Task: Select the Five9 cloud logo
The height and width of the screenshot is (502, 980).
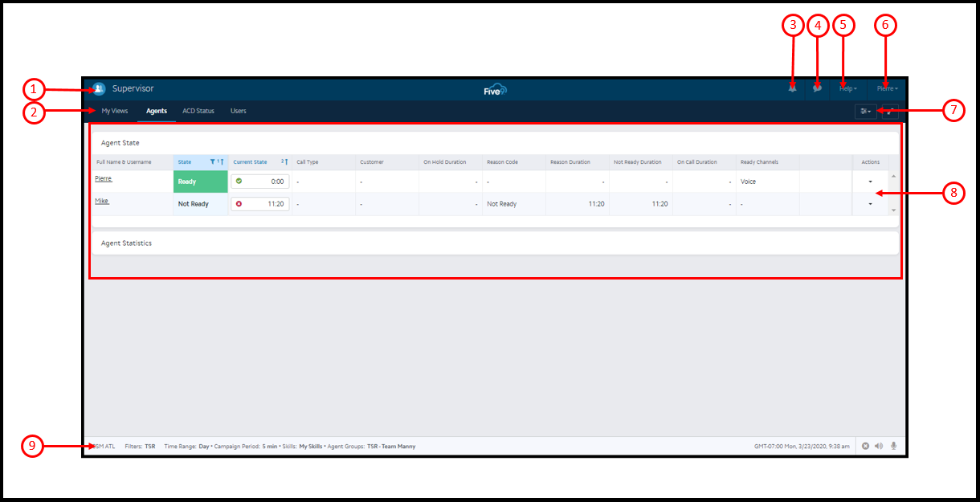Action: coord(496,88)
